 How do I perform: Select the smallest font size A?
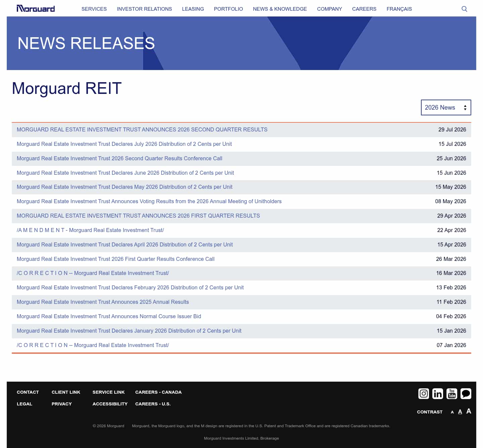click(452, 412)
